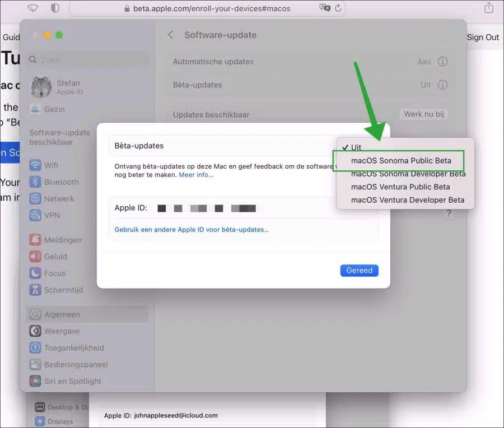Screen dimensions: 504x428
Task: Open Bluetooth settings icon
Action: point(35,182)
